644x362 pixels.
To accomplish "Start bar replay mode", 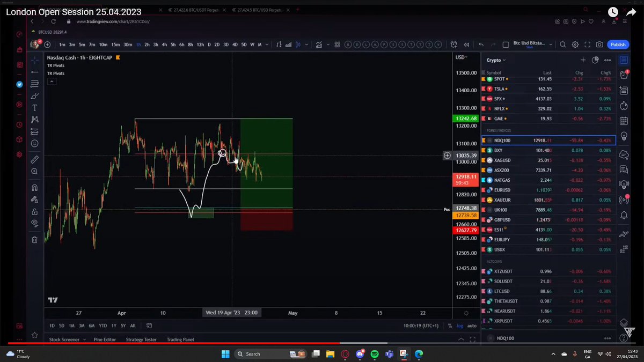I will pos(466,45).
